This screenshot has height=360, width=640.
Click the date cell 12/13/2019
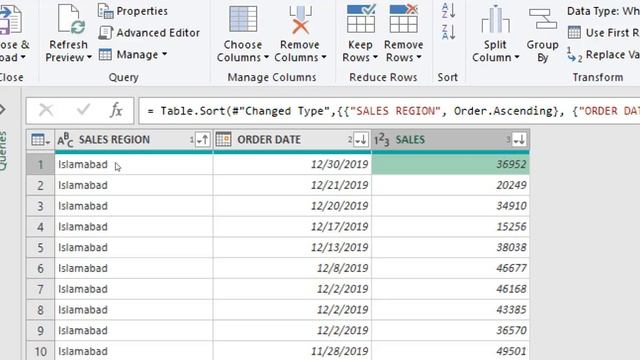tap(292, 248)
